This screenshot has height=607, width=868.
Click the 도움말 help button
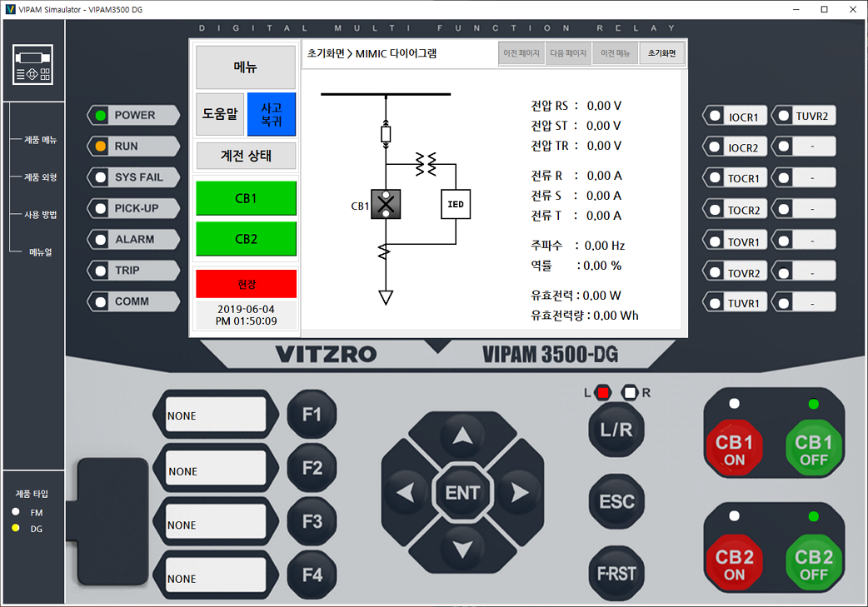point(220,114)
